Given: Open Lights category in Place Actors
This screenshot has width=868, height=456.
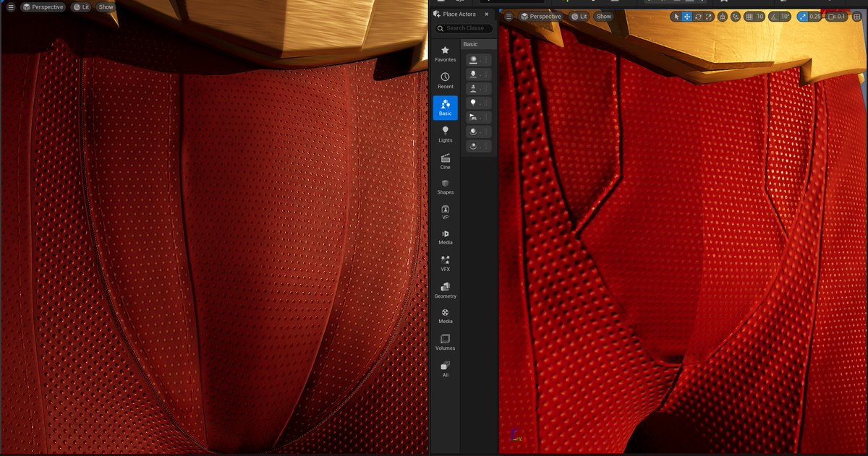Looking at the screenshot, I should [x=445, y=134].
